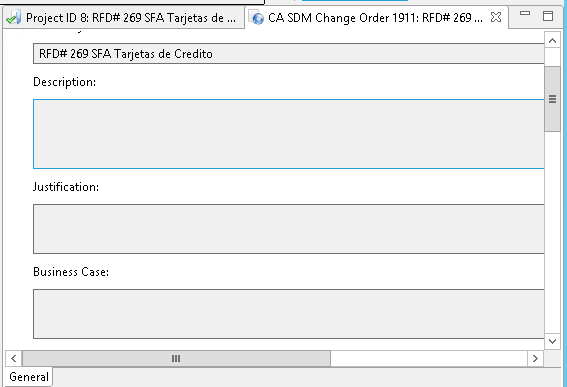
Task: Focus the Description text area
Action: [x=289, y=134]
